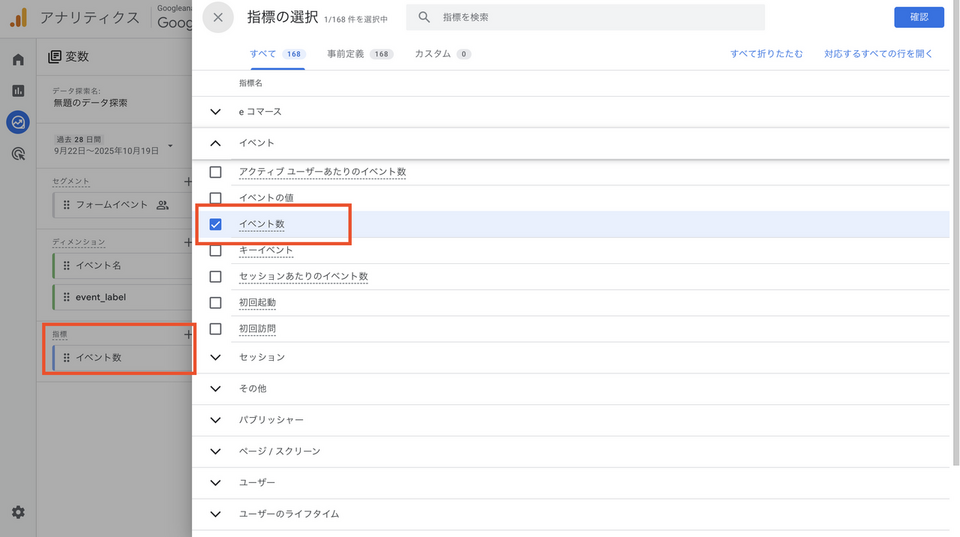This screenshot has width=960, height=537.
Task: Close the 指標の選択 dialog with X
Action: (218, 17)
